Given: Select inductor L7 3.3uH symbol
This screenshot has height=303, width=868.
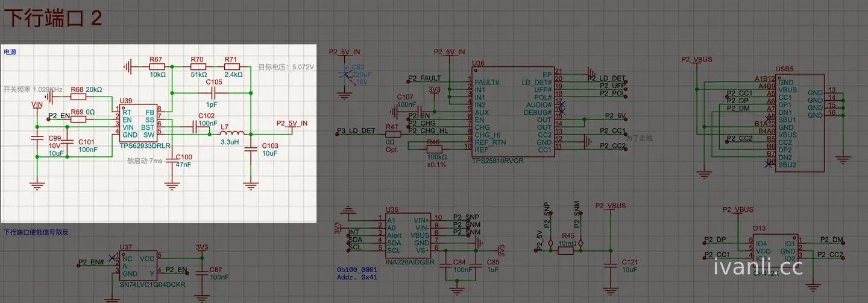Looking at the screenshot, I should [x=231, y=133].
